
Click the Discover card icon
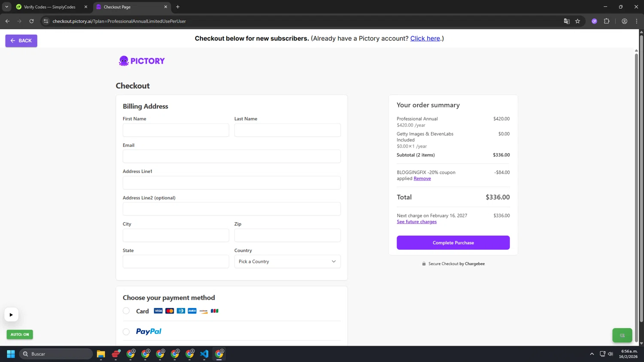click(204, 311)
